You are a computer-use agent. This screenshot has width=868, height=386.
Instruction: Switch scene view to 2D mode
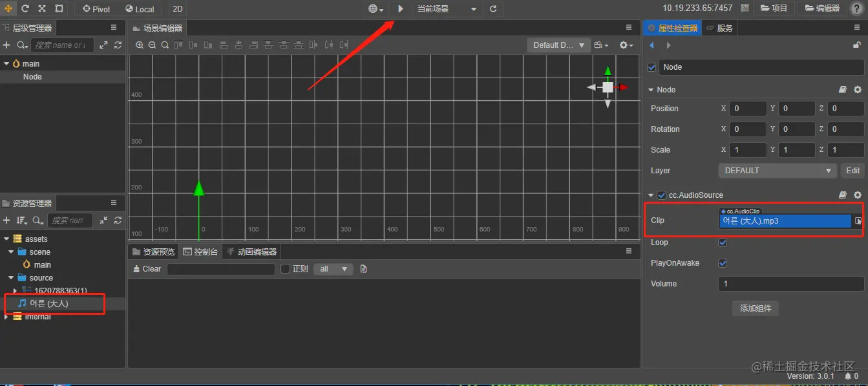[177, 9]
